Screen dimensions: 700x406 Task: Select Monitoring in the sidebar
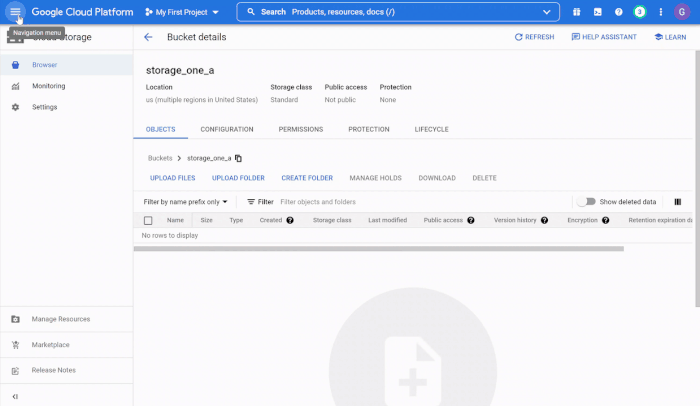pos(67,86)
